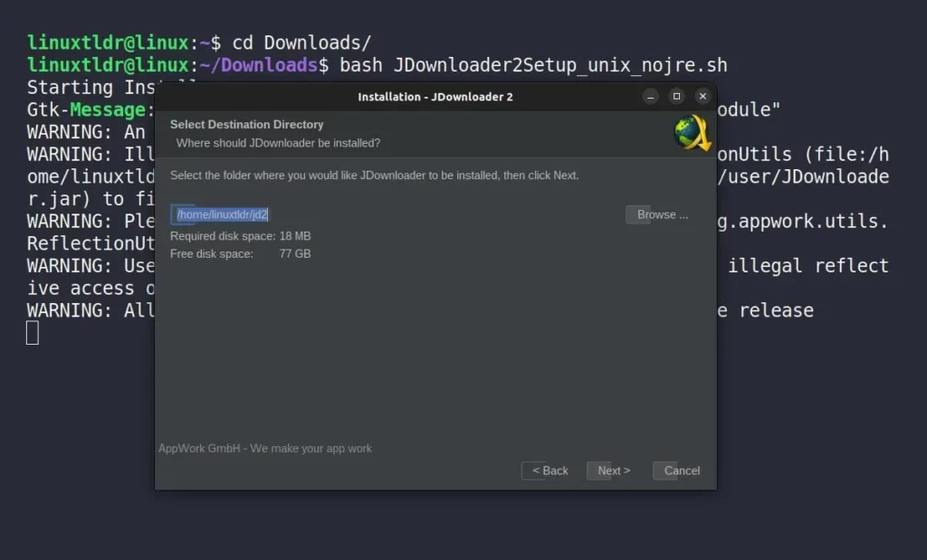Image resolution: width=927 pixels, height=560 pixels.
Task: Maximize the Installation window
Action: [x=676, y=96]
